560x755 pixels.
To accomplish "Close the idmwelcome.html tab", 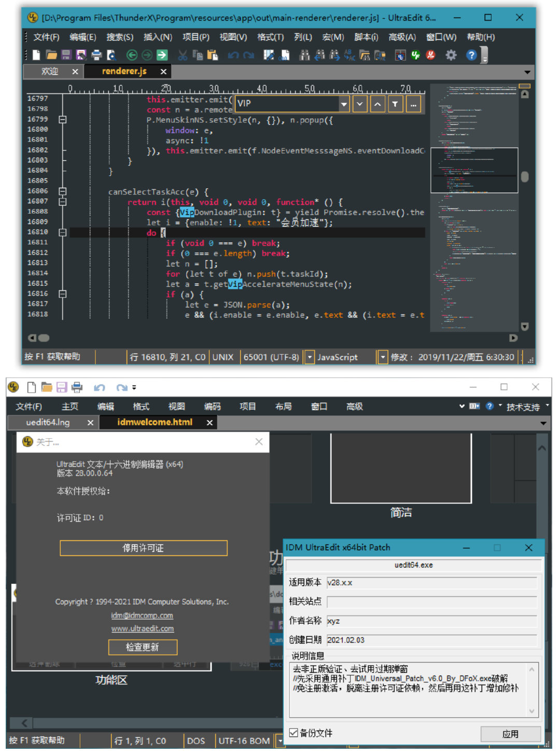I will click(x=209, y=423).
